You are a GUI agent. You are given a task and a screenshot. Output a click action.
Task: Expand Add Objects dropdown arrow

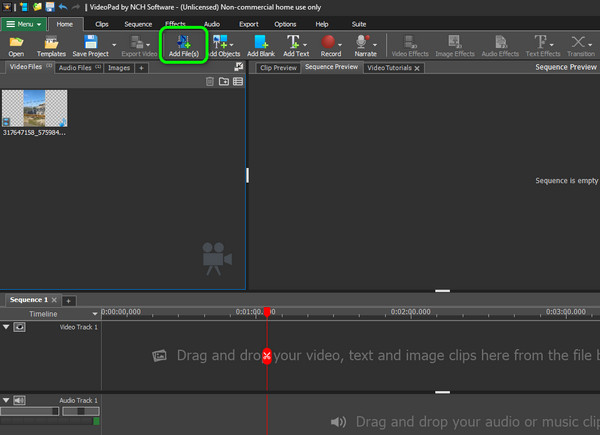pyautogui.click(x=232, y=45)
